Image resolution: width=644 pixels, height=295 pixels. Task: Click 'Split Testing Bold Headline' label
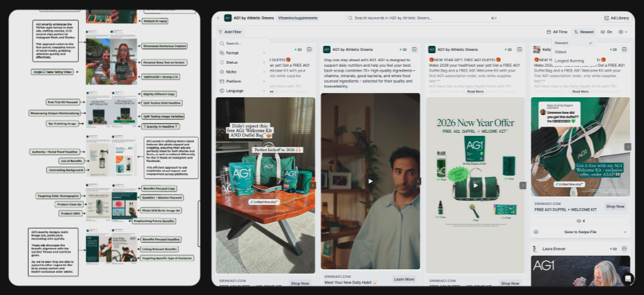click(162, 103)
